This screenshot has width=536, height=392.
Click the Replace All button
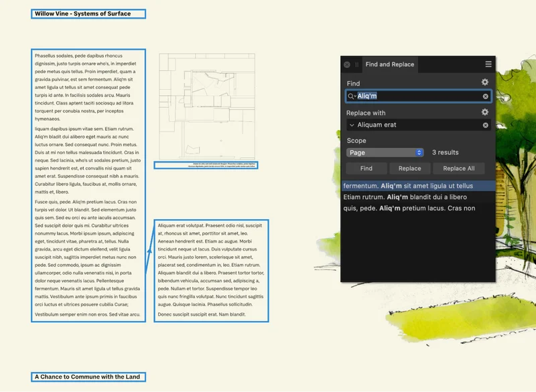click(x=458, y=168)
